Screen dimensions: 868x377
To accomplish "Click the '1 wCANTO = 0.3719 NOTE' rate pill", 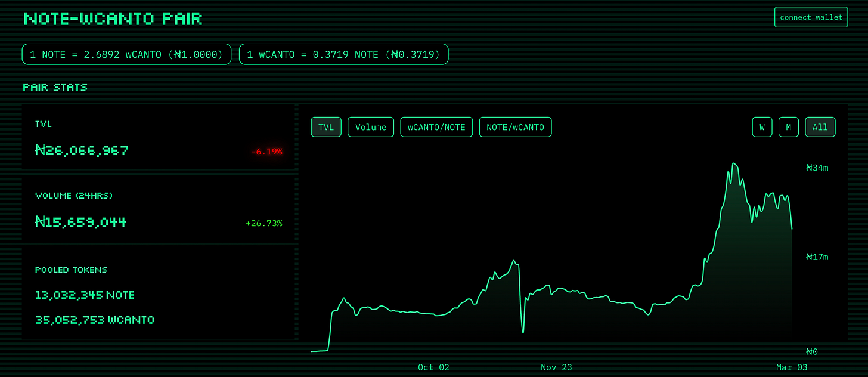I will pyautogui.click(x=343, y=54).
